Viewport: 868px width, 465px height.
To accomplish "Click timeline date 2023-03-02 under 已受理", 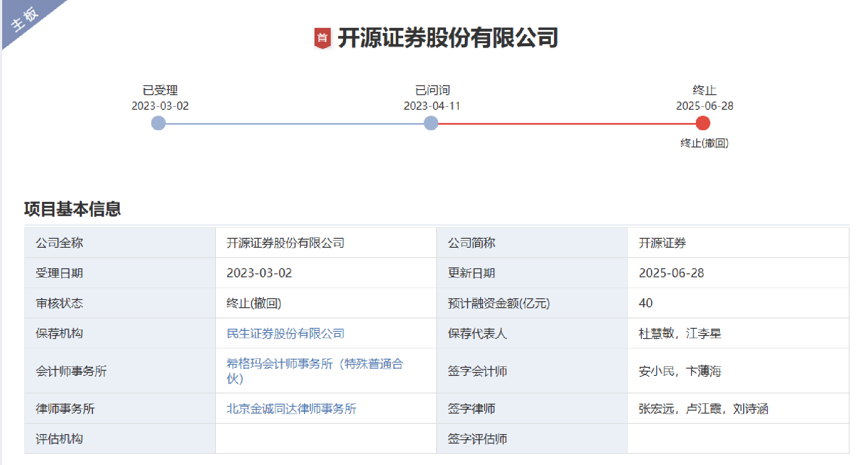I will (x=160, y=106).
